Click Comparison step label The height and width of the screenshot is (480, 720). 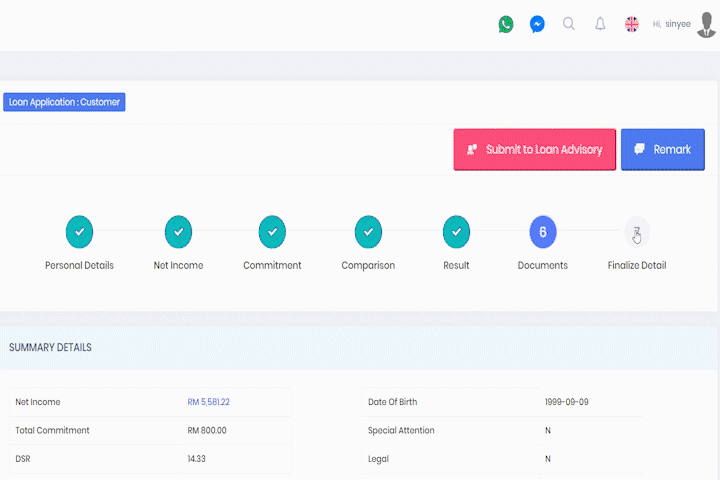pyautogui.click(x=368, y=265)
